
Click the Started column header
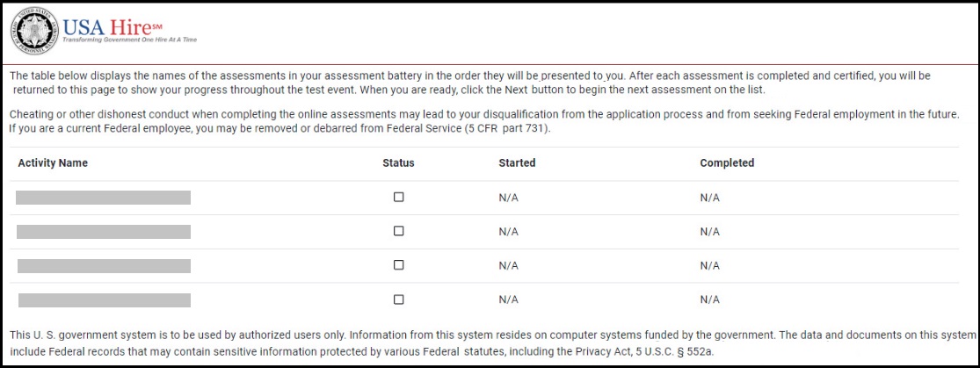[x=517, y=163]
